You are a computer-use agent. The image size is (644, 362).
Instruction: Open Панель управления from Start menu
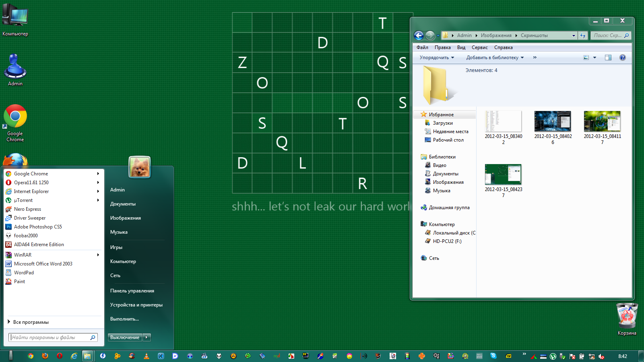tap(132, 291)
